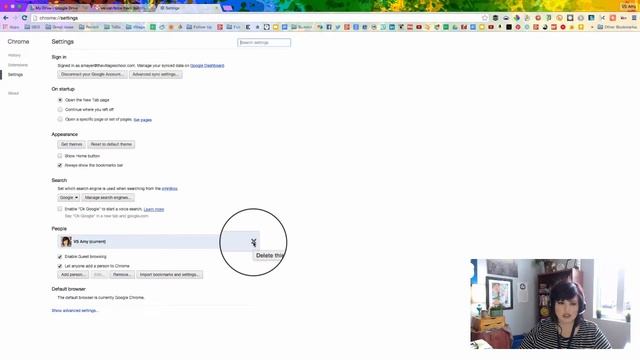Open the Chrome hamburger menu
This screenshot has width=640, height=360.
[x=634, y=18]
